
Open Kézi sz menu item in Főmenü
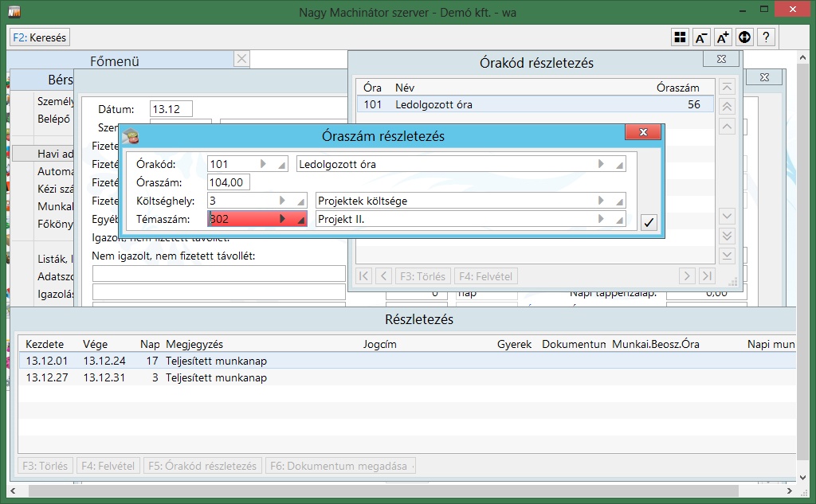tap(55, 189)
